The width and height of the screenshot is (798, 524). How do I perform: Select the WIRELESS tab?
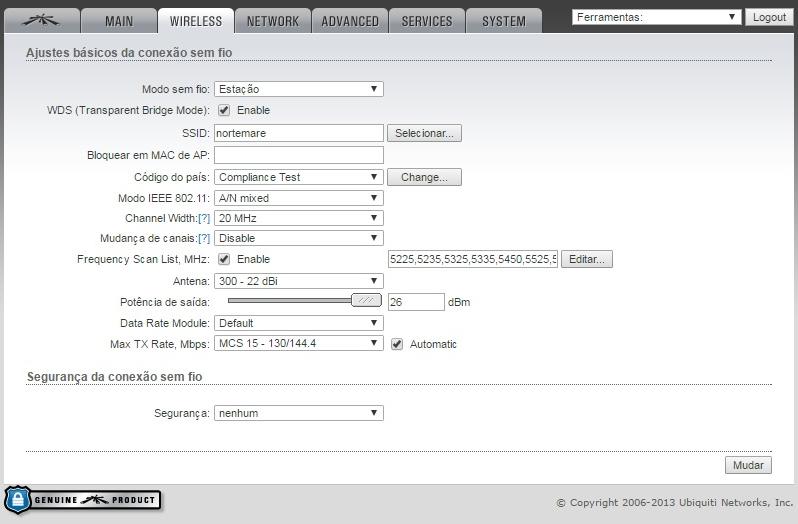[196, 21]
